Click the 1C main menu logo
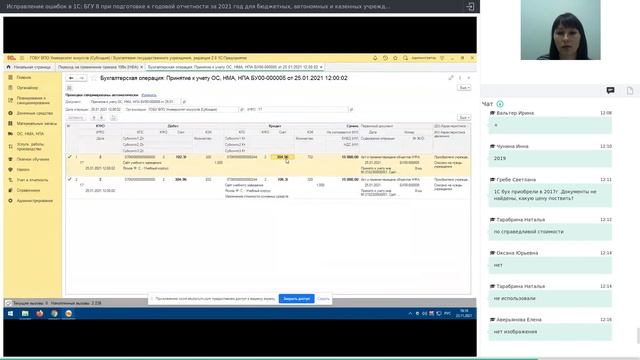The height and width of the screenshot is (360, 640). tap(11, 58)
